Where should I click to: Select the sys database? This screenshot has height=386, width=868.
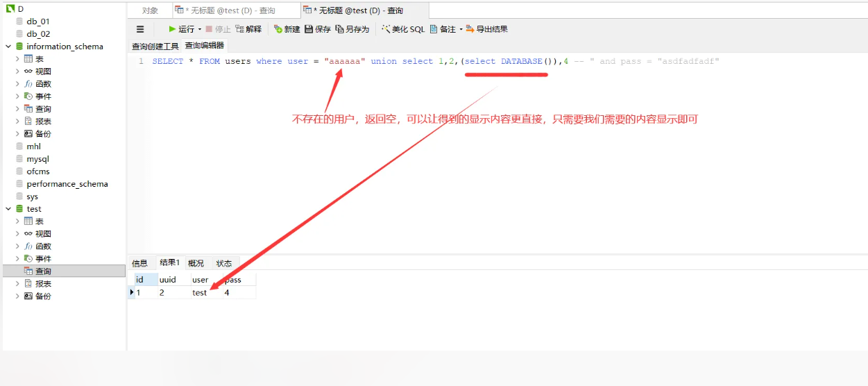point(27,196)
